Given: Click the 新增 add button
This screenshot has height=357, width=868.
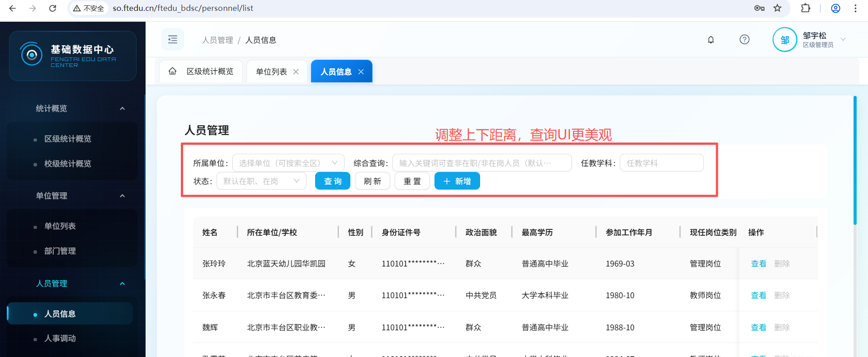Looking at the screenshot, I should click(457, 181).
